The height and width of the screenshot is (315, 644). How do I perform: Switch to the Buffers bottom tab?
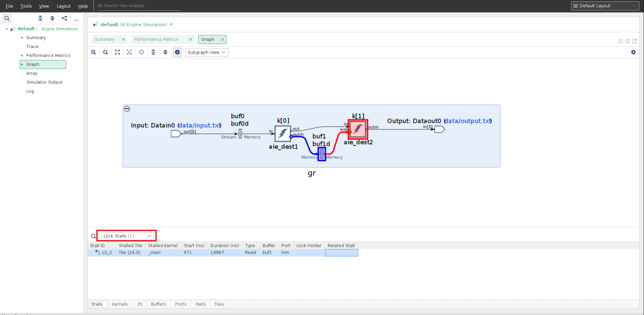coord(158,304)
